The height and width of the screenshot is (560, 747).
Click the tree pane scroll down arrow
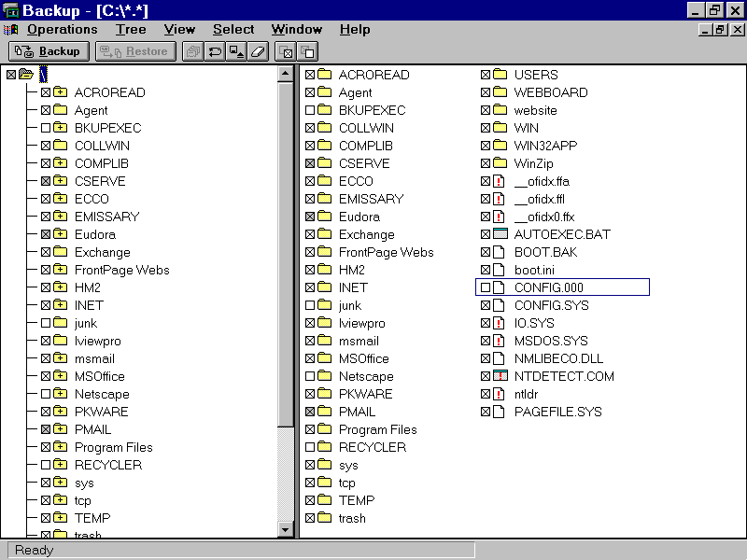pos(287,529)
